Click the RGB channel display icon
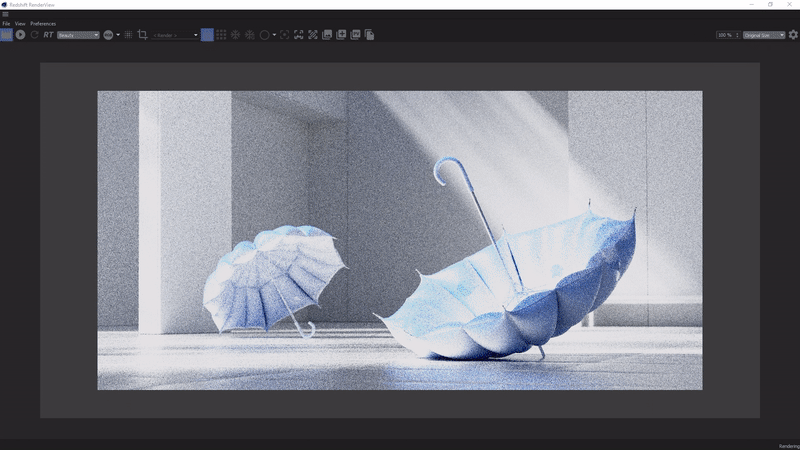 [108, 35]
